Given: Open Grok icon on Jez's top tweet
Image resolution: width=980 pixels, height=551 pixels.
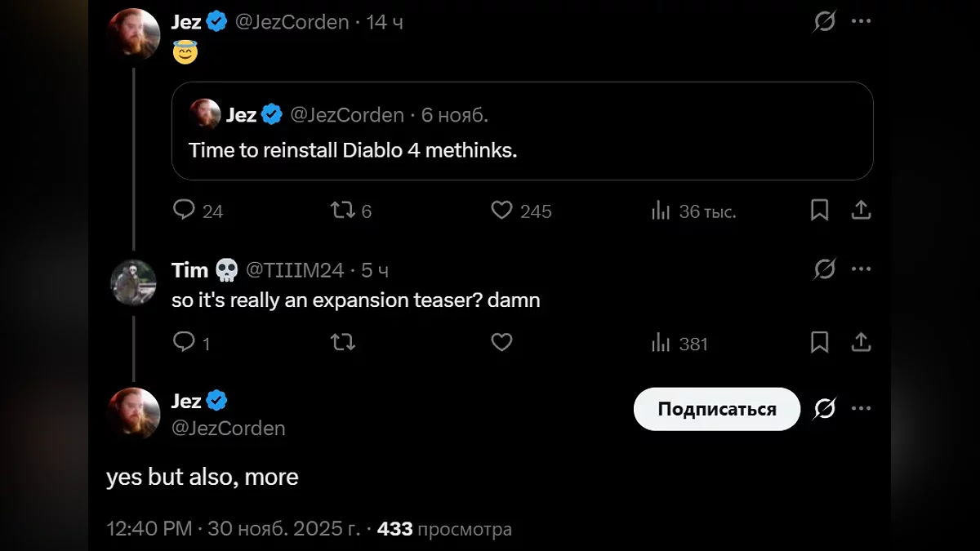Looking at the screenshot, I should pos(825,21).
